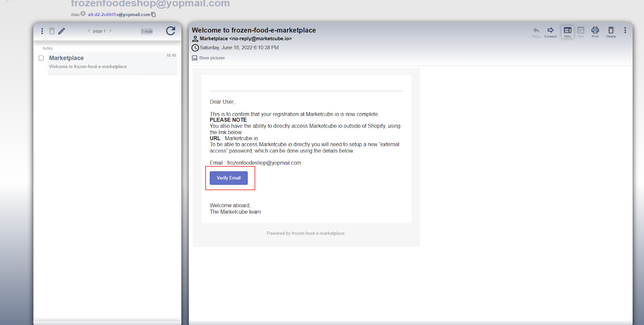
Task: Click the Reply arrow icon
Action: pos(536,32)
